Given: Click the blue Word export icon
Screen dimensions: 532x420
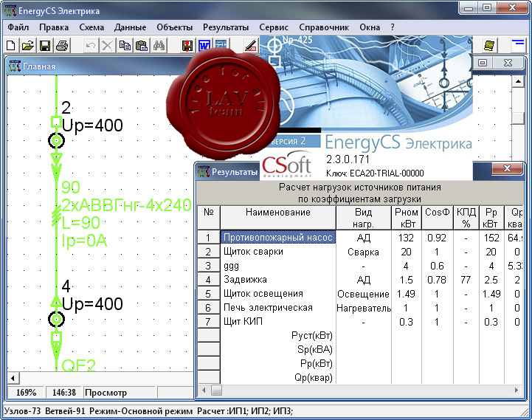Looking at the screenshot, I should click(x=204, y=45).
